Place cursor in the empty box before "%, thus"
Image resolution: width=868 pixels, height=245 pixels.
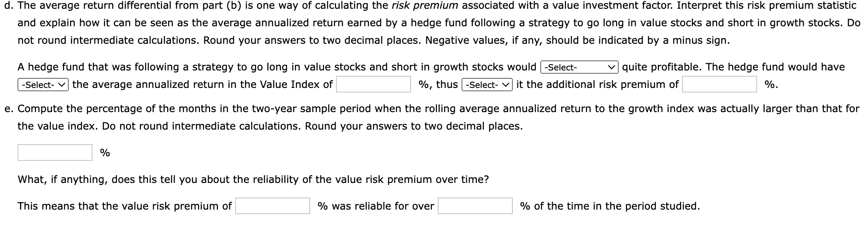(373, 85)
